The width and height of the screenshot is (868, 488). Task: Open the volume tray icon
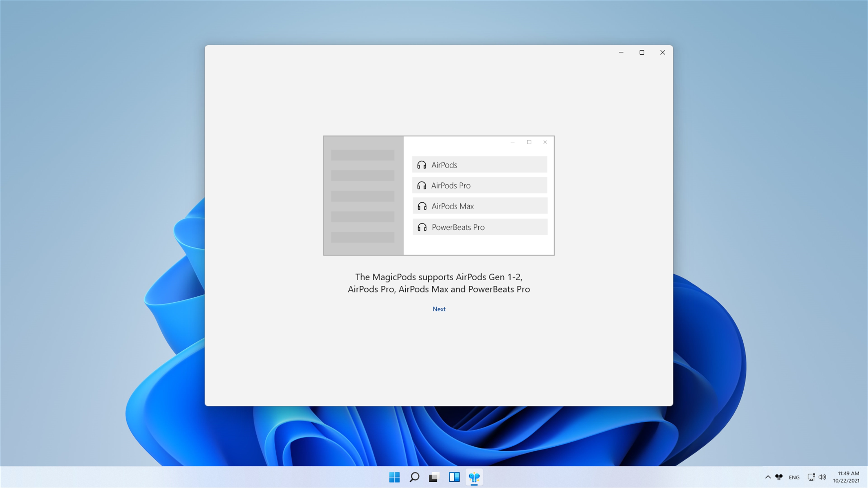(822, 477)
